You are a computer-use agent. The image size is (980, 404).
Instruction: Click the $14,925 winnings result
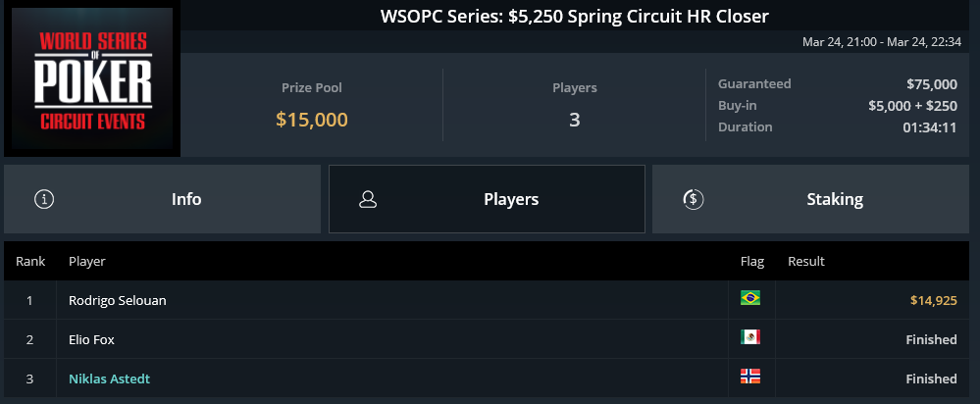[x=933, y=300]
